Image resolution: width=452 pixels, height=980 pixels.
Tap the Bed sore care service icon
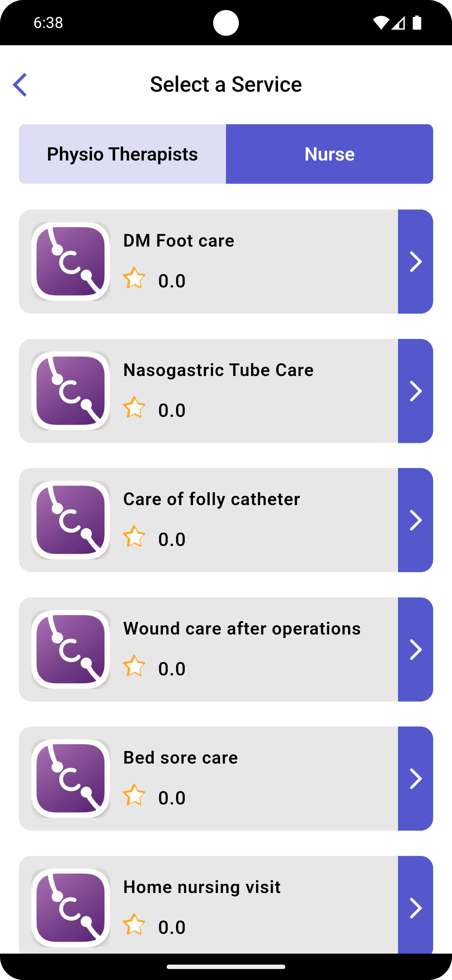tap(71, 778)
